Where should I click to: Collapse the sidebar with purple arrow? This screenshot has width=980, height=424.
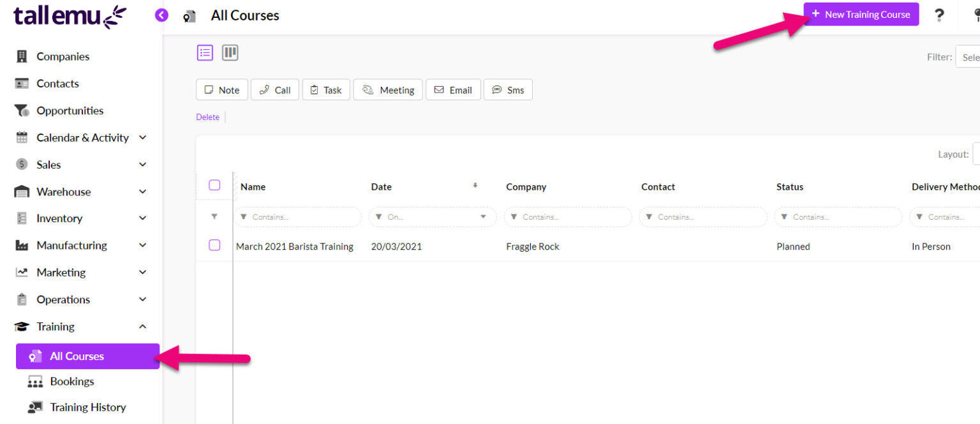click(161, 15)
